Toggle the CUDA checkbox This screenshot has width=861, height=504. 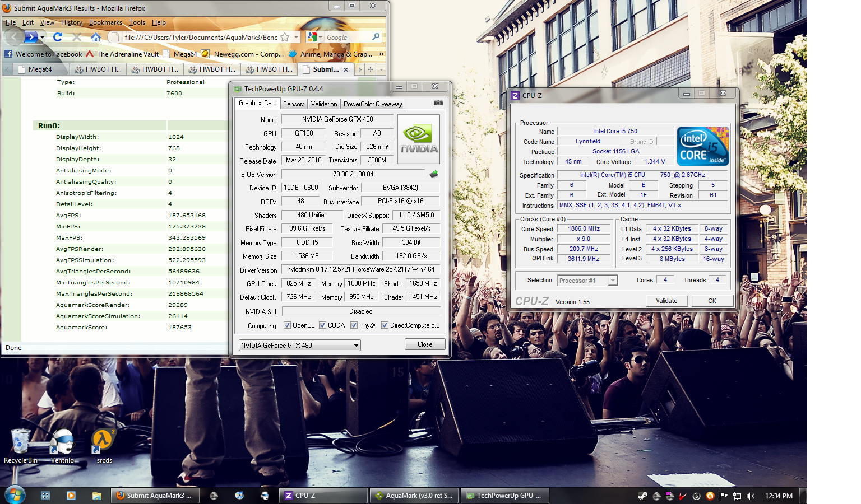coord(322,325)
